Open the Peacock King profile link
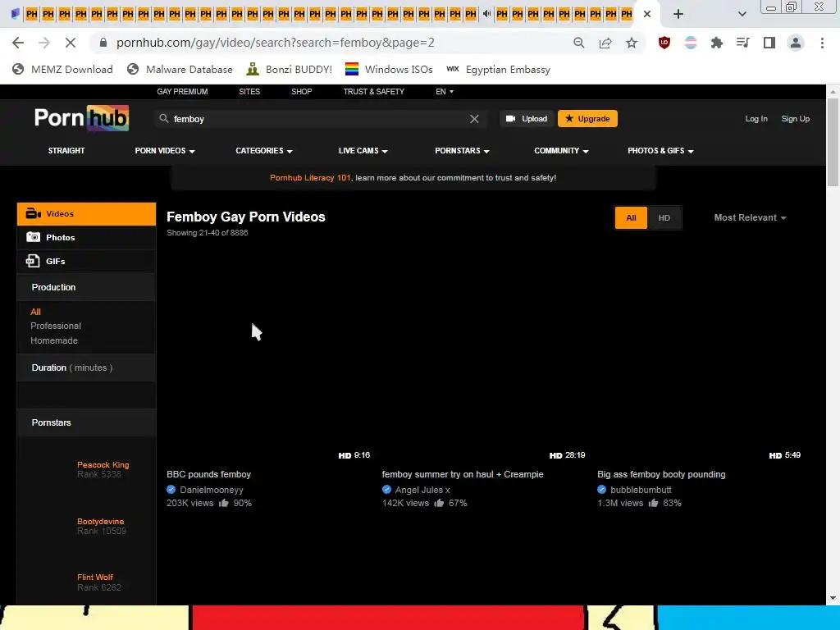This screenshot has height=630, width=840. tap(103, 465)
